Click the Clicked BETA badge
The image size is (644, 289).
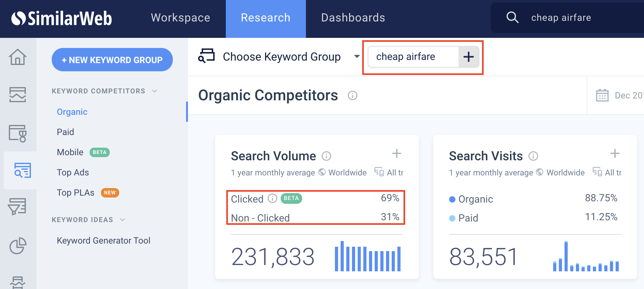point(291,198)
